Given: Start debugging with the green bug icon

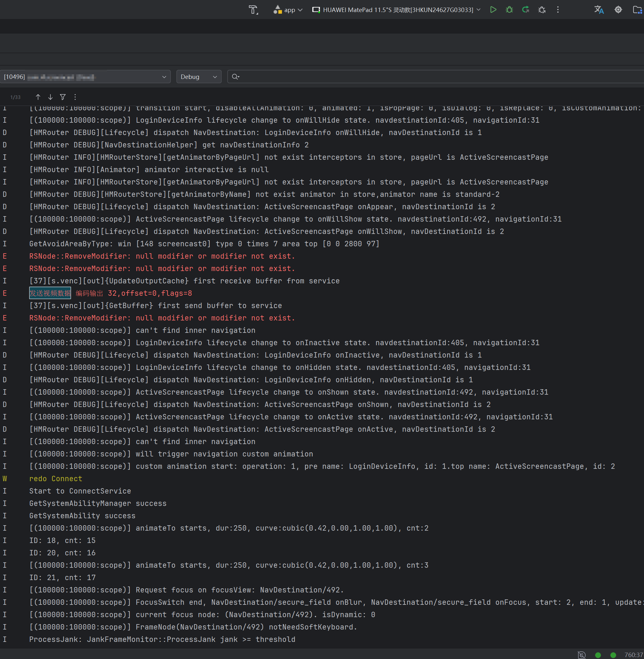Looking at the screenshot, I should (509, 10).
